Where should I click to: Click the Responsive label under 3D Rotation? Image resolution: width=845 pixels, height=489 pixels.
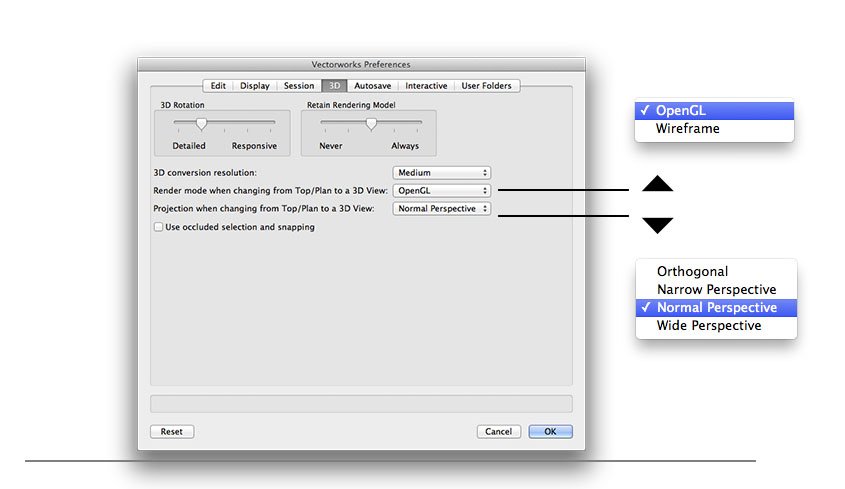254,146
